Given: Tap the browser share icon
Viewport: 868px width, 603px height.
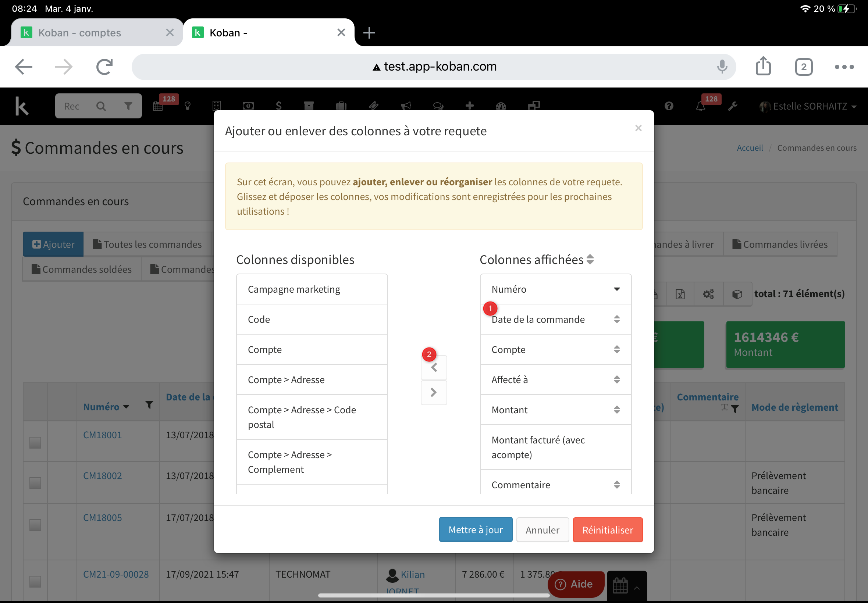Looking at the screenshot, I should point(763,67).
